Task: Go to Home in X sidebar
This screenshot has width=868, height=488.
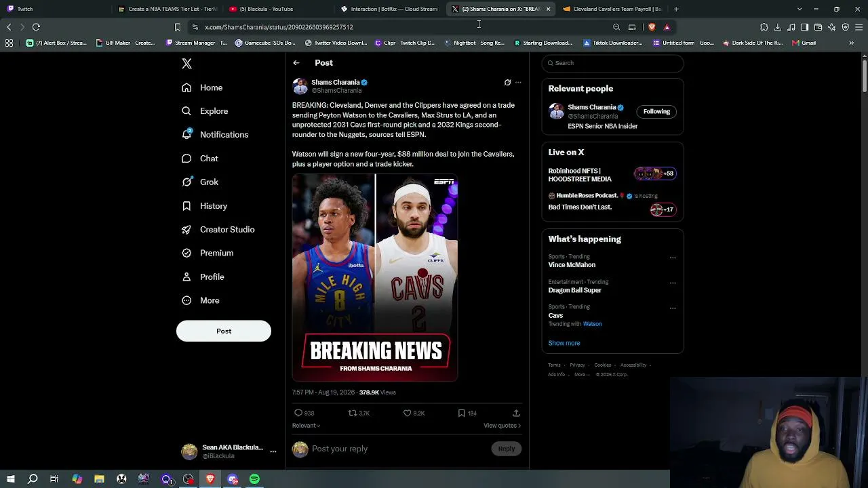Action: click(x=202, y=87)
